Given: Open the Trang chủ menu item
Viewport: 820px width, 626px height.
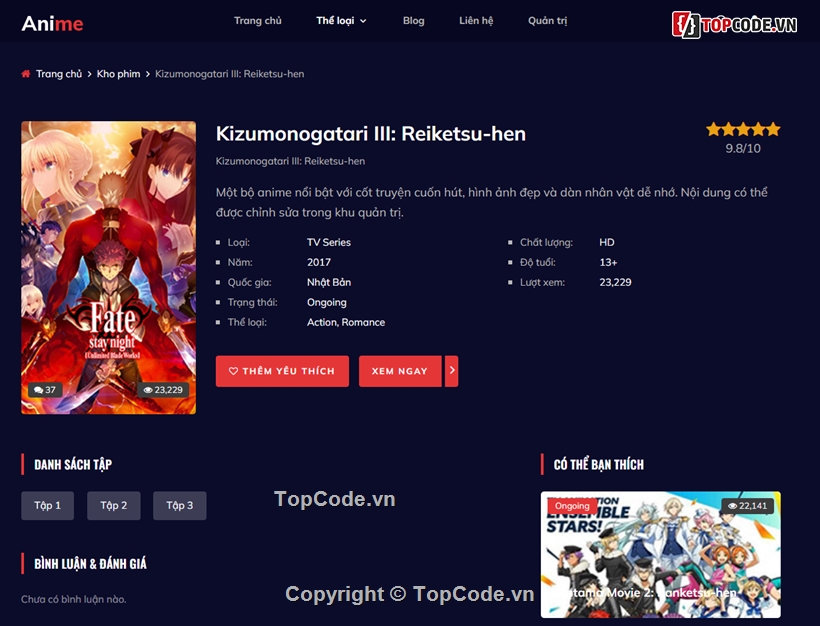Looking at the screenshot, I should (258, 21).
